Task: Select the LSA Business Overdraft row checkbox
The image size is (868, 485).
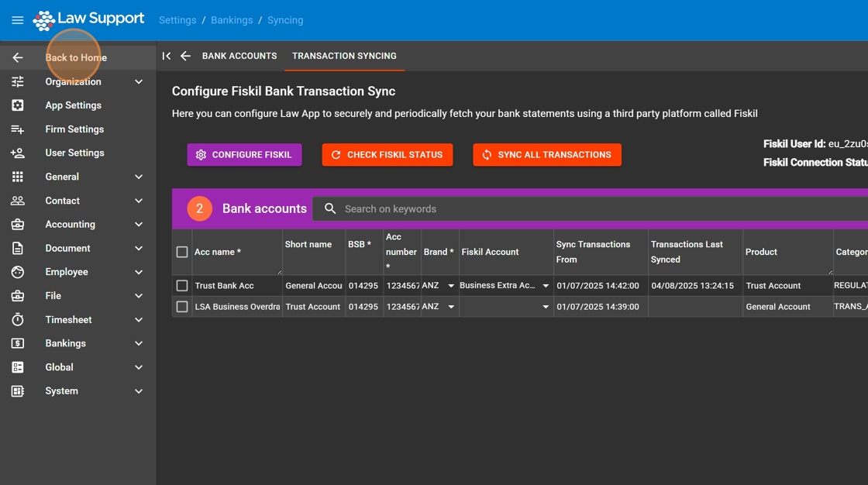Action: tap(182, 307)
